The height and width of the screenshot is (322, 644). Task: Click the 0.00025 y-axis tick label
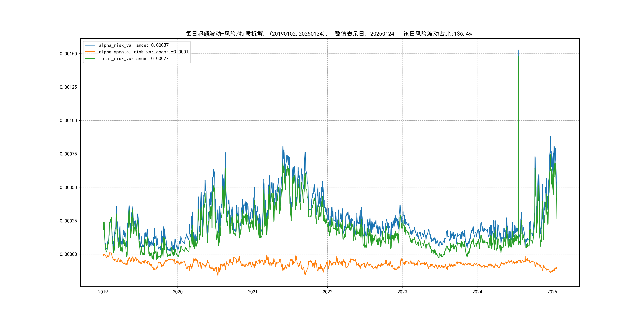[68, 221]
